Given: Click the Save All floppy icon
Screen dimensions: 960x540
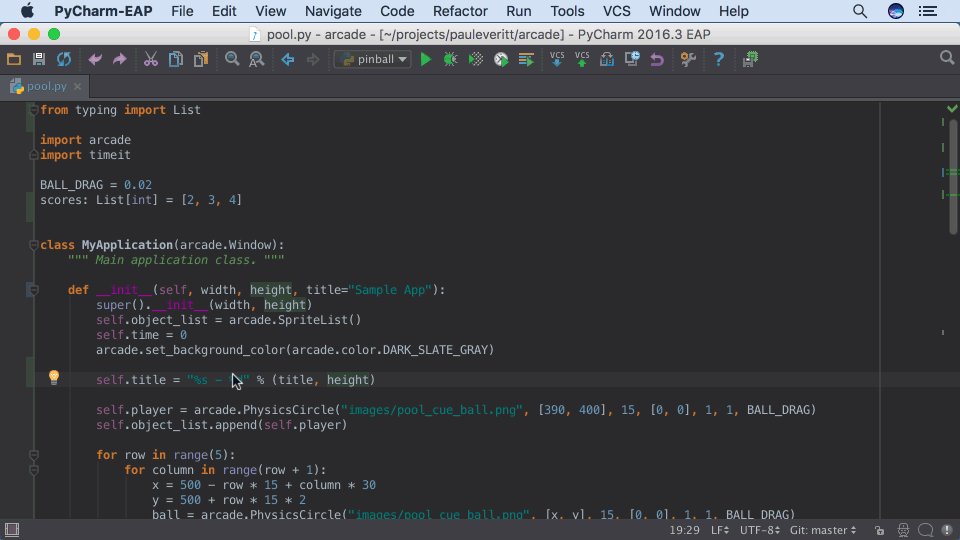Looking at the screenshot, I should 39,59.
